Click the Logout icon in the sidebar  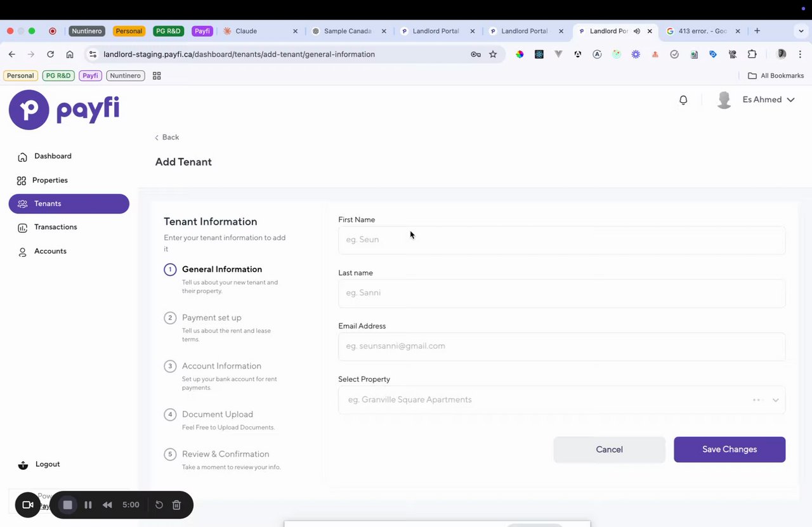pyautogui.click(x=23, y=465)
